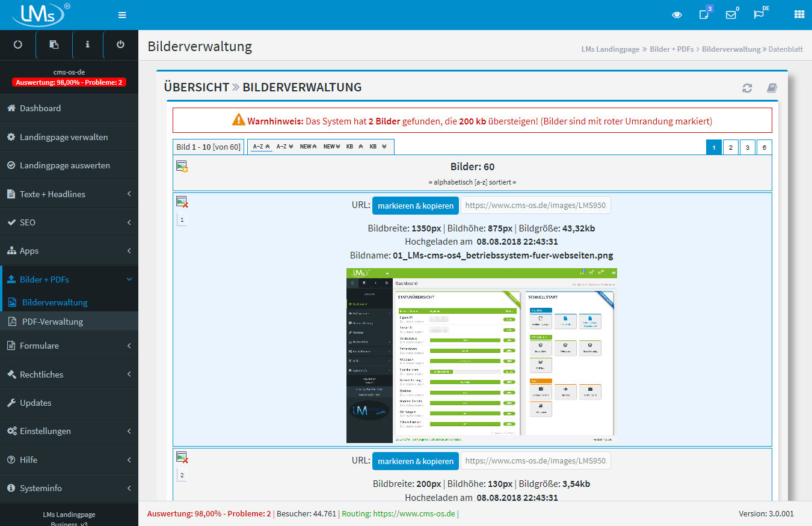Expand the Einstellungen menu
This screenshot has width=812, height=526.
(x=69, y=431)
